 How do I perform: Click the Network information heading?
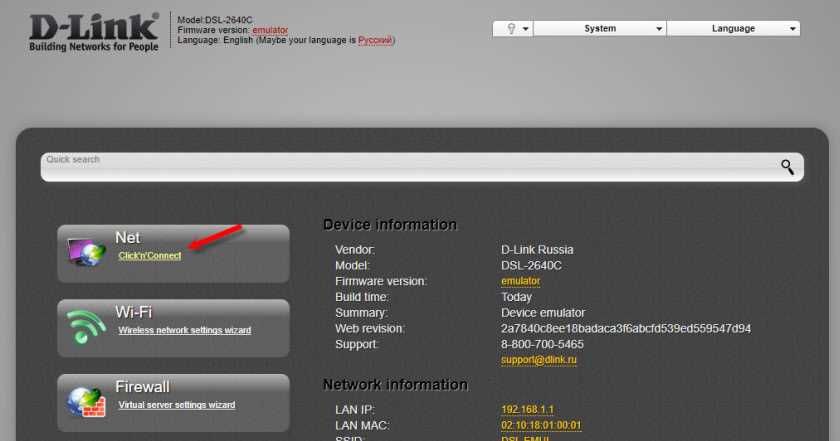click(x=395, y=385)
